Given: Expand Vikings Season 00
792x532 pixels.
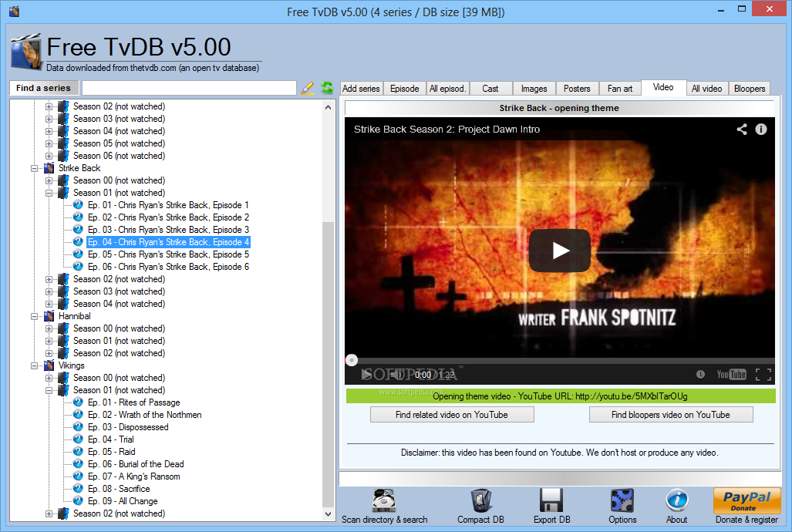Looking at the screenshot, I should 49,378.
